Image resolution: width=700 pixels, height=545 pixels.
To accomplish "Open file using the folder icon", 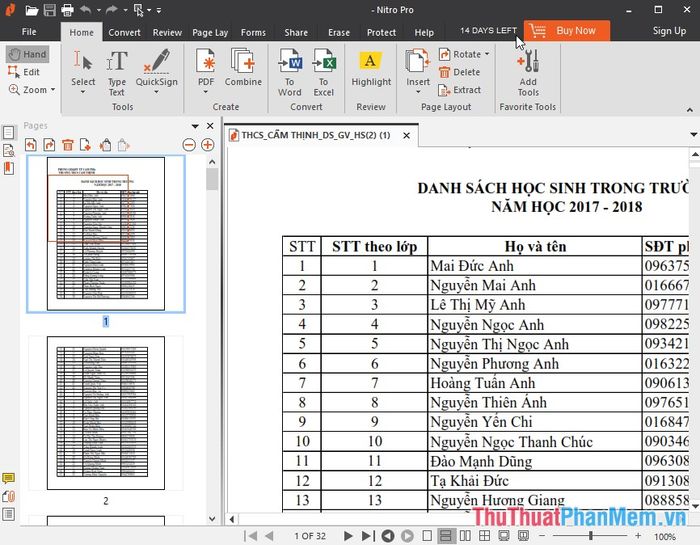I will (32, 10).
